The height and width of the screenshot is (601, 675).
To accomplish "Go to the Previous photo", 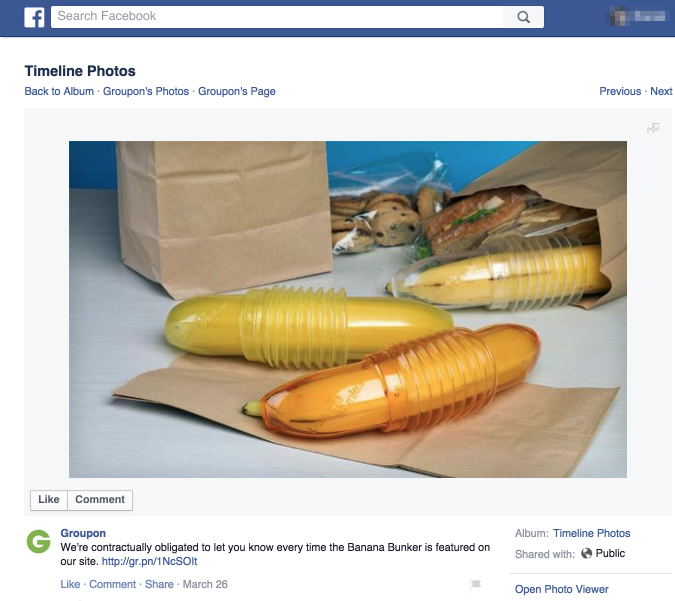I will click(x=620, y=91).
